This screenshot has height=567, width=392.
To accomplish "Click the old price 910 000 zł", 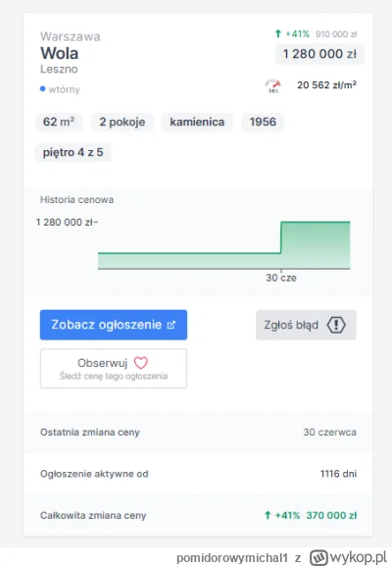I will pos(336,34).
